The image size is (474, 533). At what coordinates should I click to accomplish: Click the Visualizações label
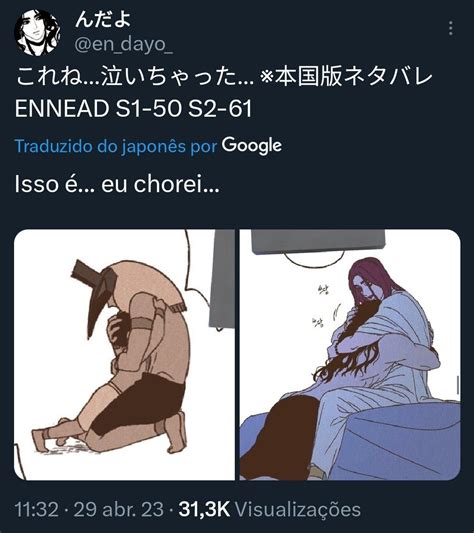coord(298,510)
